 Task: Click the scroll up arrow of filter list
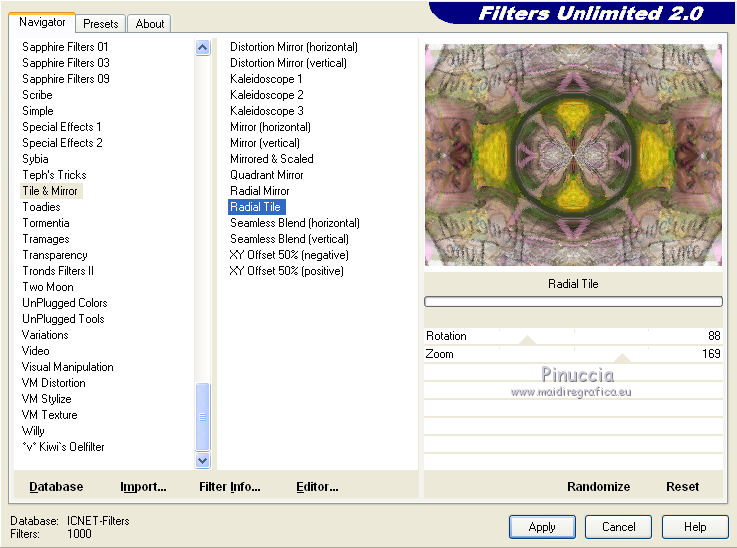click(x=203, y=47)
